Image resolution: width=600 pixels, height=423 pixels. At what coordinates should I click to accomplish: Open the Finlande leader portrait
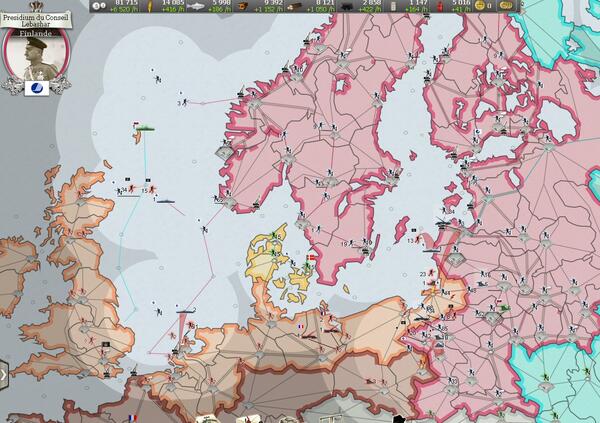tap(36, 56)
